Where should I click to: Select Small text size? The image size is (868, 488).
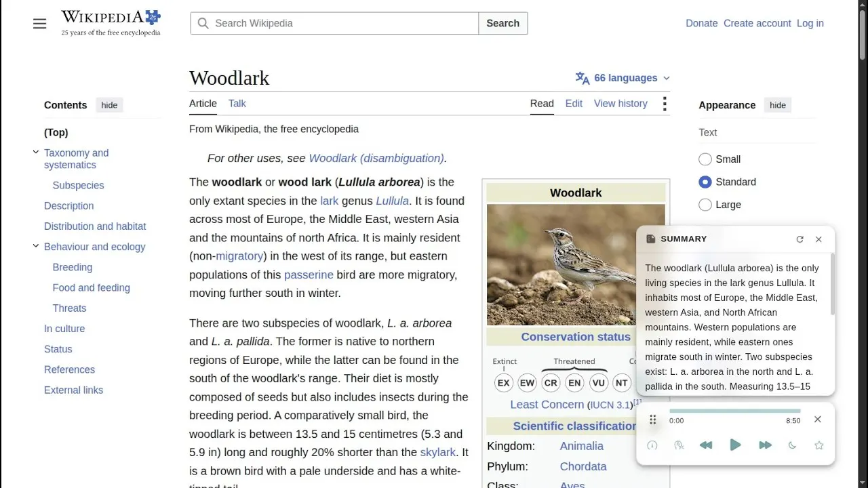705,159
